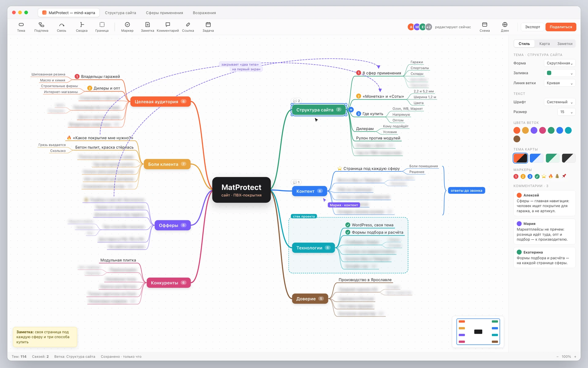Open Линия ветки Кривая dropdown
This screenshot has width=588, height=368.
560,83
